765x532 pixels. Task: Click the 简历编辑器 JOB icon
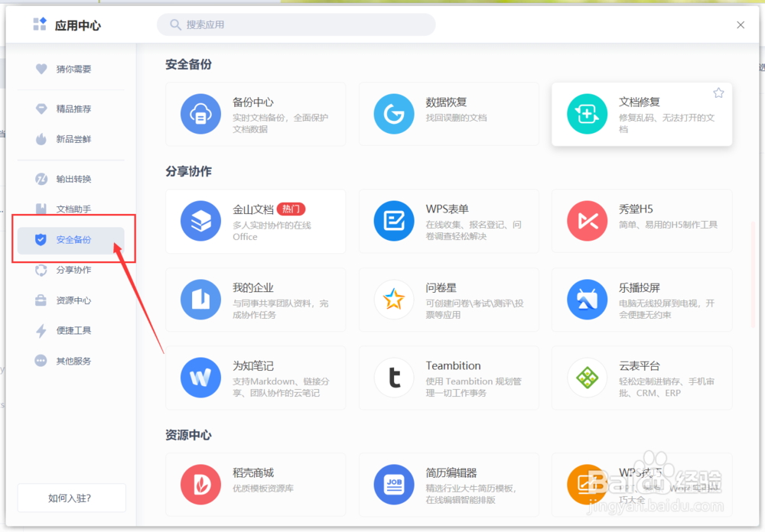point(394,485)
